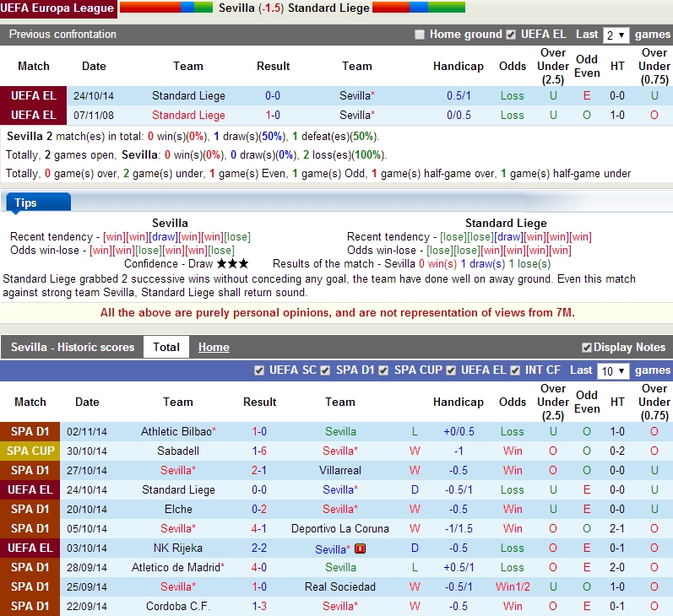673x616 pixels.
Task: Click Sevilla's colored form bar in header
Action: click(x=166, y=8)
